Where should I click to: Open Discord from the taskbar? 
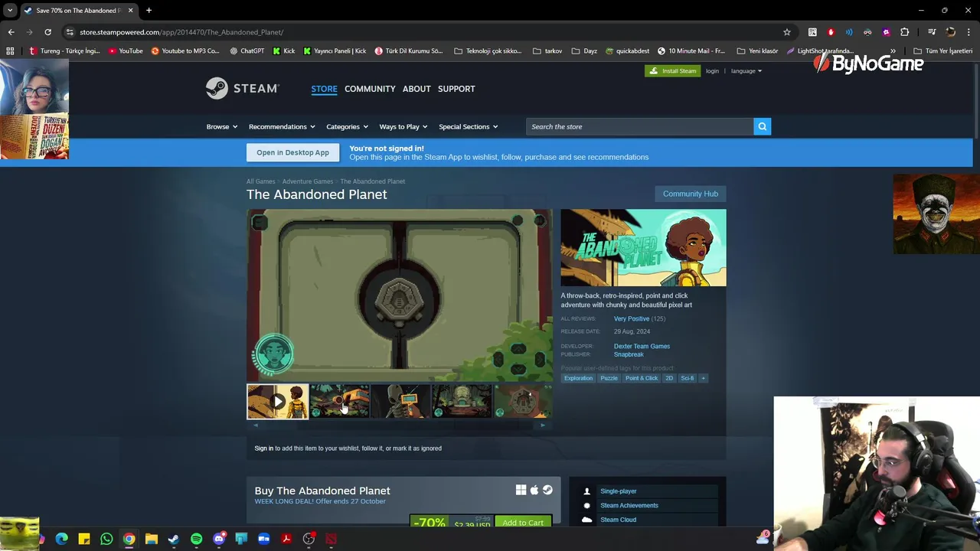219,539
